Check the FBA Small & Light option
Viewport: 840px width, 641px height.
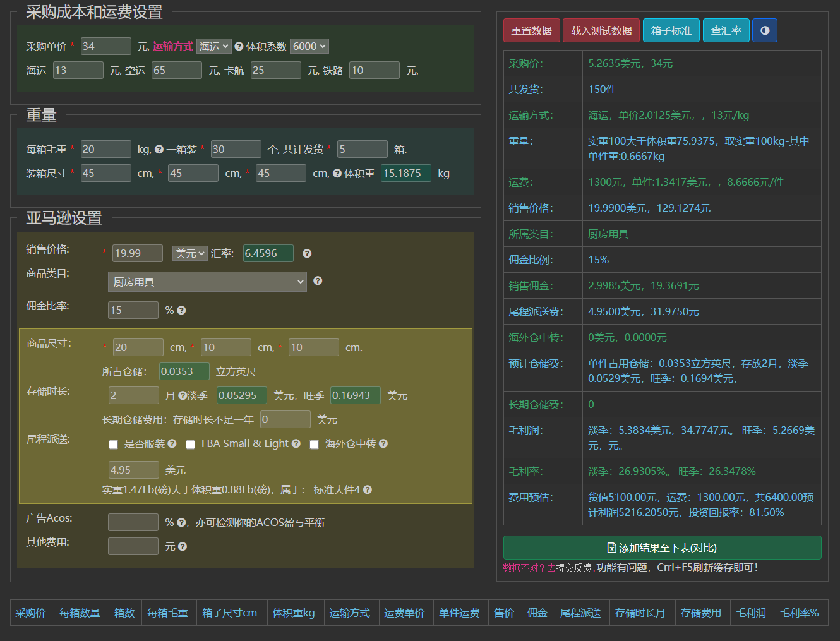(191, 445)
